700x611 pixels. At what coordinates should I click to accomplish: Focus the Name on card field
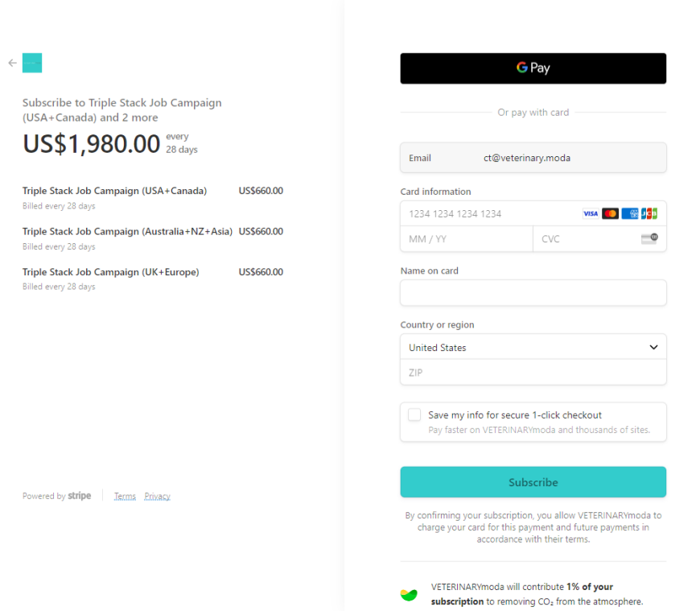pos(533,293)
